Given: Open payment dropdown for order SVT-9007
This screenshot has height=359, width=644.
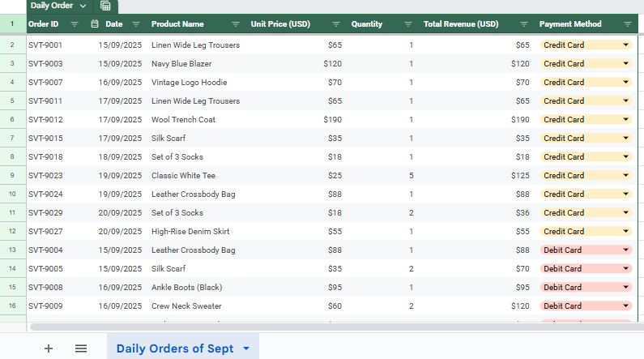Looking at the screenshot, I should pos(625,82).
